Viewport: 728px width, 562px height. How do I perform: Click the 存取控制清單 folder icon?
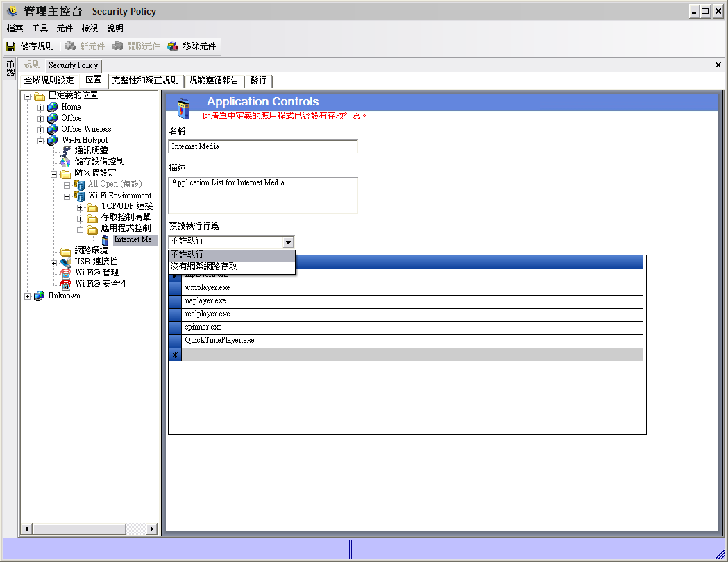point(92,218)
